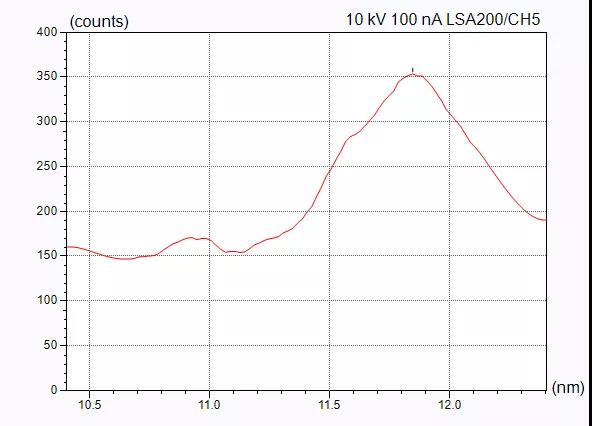
Task: Click the (nm) x-axis unit label
Action: [568, 388]
